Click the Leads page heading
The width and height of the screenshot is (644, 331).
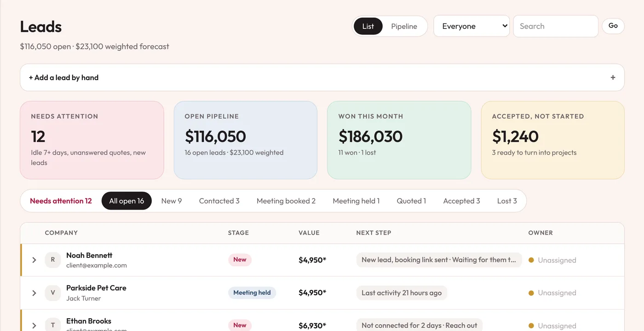(41, 27)
